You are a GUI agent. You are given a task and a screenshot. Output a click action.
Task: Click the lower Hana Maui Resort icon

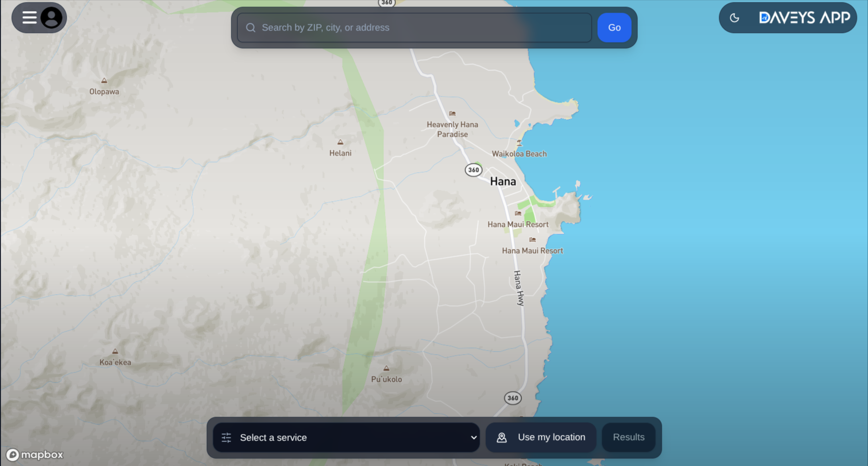(533, 239)
